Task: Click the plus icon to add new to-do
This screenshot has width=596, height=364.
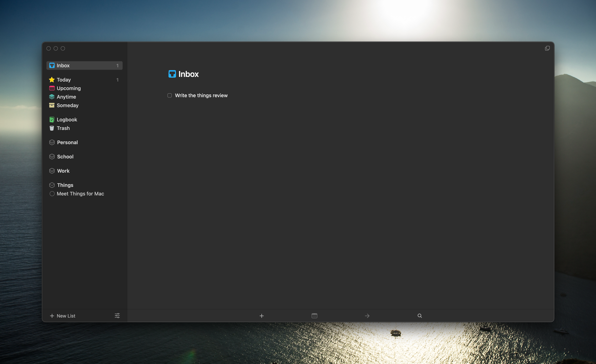Action: tap(261, 316)
